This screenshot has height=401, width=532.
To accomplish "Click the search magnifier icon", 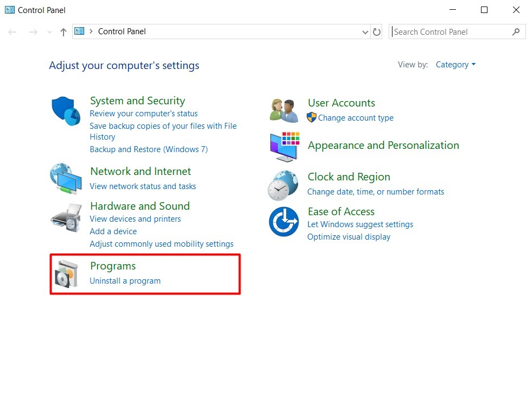I will point(516,32).
